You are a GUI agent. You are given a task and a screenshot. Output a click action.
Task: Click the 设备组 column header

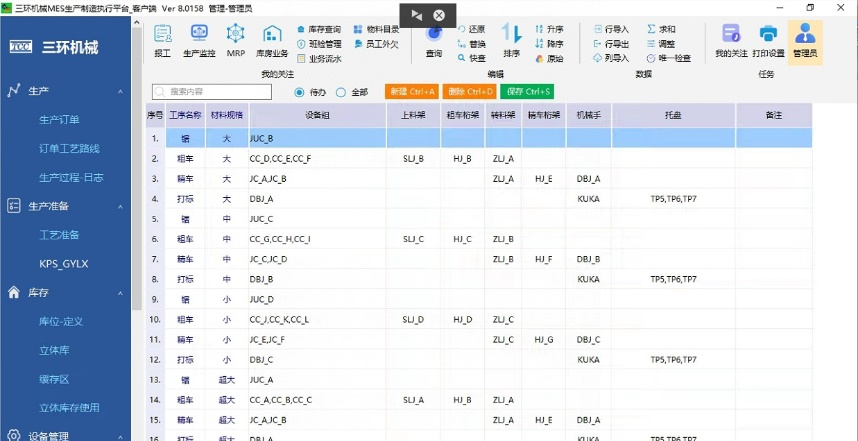(x=317, y=115)
